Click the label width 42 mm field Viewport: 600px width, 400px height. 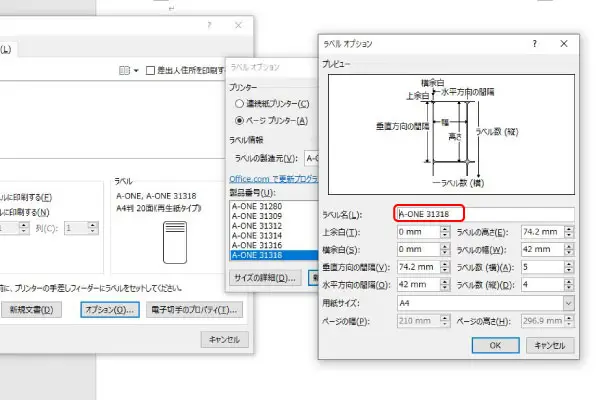[543, 250]
